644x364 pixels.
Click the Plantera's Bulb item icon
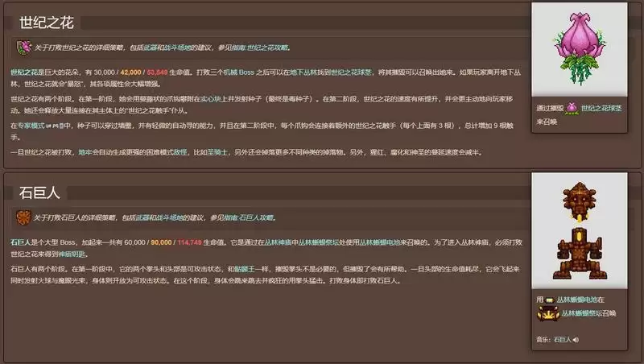point(572,107)
